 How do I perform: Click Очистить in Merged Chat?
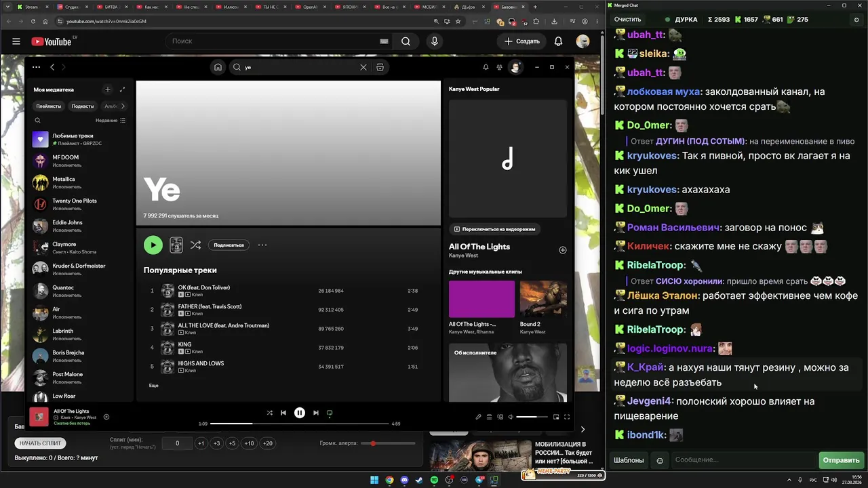tap(627, 20)
